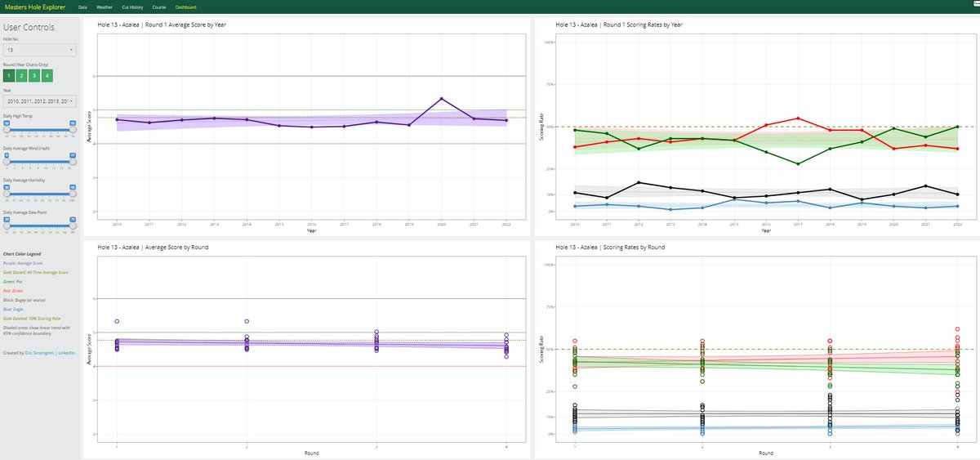Viewport: 980px width, 460px height.
Task: Select Round 3 button
Action: [34, 75]
